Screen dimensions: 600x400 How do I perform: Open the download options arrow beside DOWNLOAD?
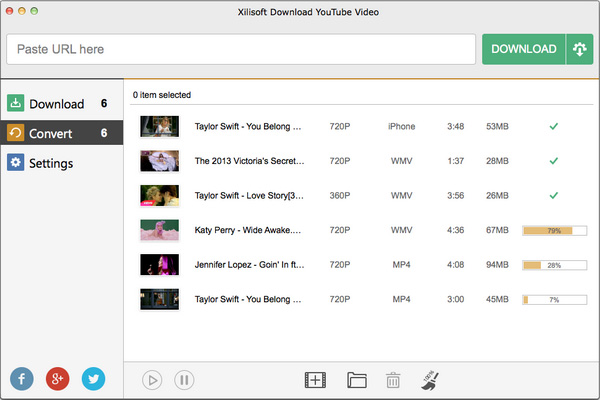[579, 49]
